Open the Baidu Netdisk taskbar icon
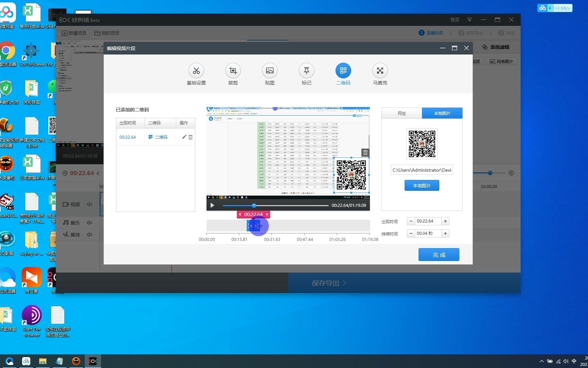This screenshot has width=588, height=368. [x=26, y=361]
